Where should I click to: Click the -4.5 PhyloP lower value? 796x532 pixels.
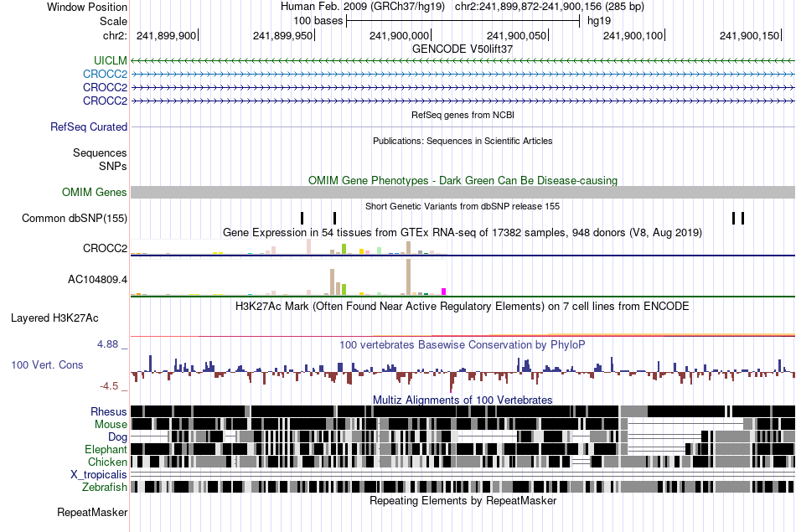pyautogui.click(x=109, y=386)
